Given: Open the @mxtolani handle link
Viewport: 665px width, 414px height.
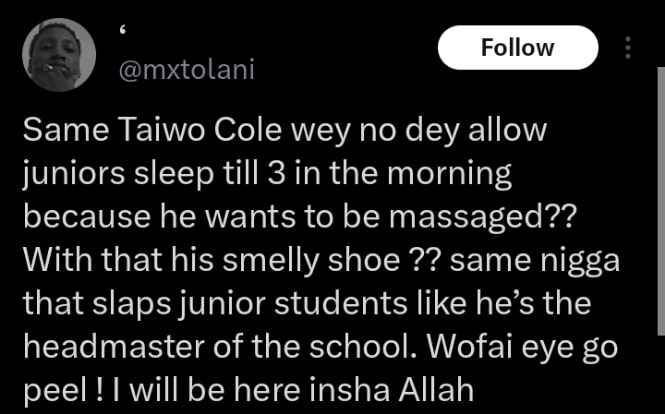Looking at the screenshot, I should coord(187,70).
